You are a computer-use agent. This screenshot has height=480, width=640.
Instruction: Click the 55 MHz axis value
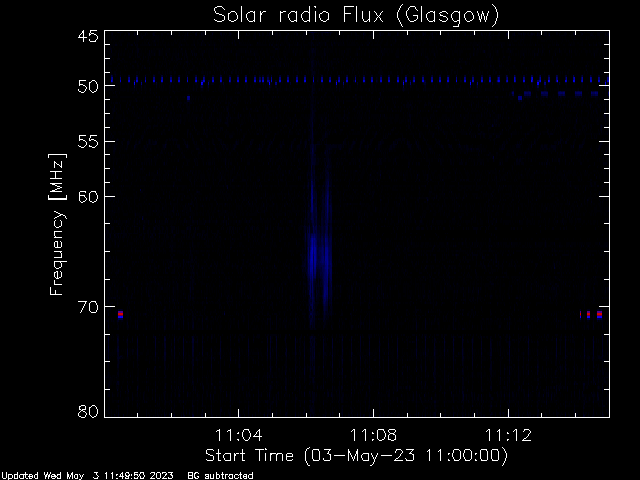[x=88, y=142]
